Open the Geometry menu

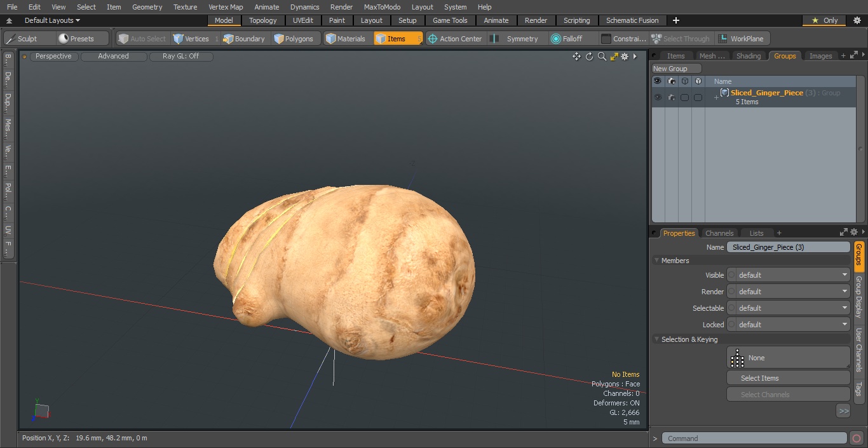point(147,7)
